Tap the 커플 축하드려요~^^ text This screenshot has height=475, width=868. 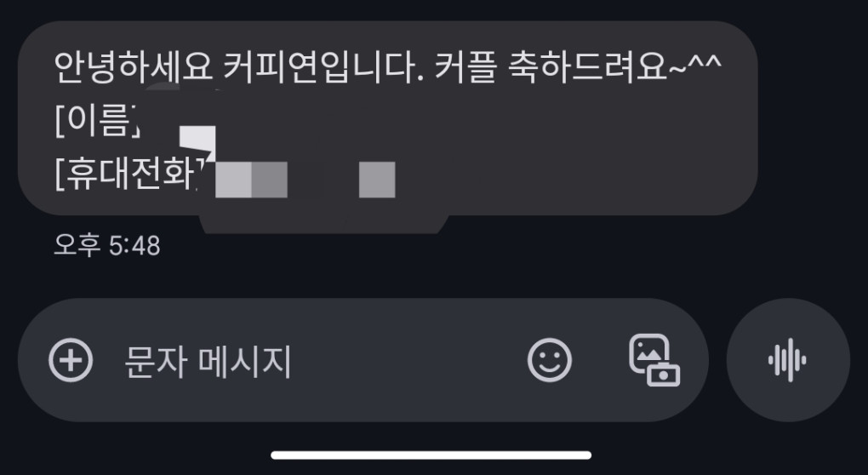578,67
